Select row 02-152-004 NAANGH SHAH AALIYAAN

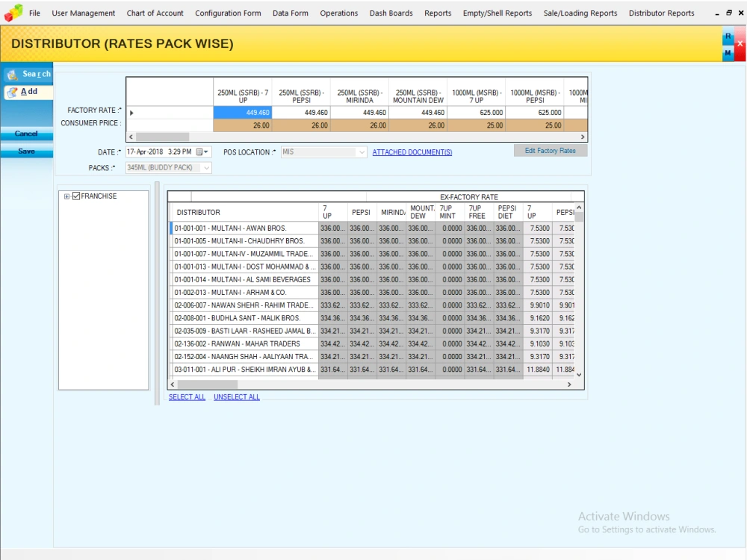click(244, 357)
